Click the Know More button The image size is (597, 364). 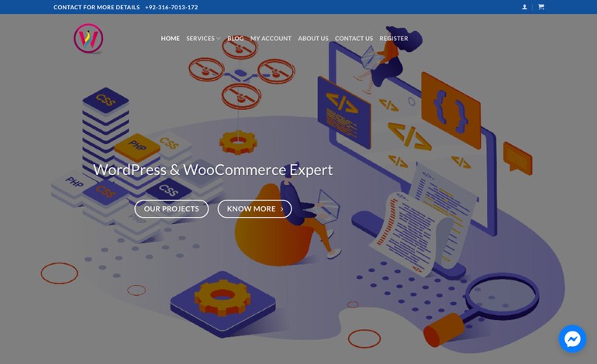(255, 209)
